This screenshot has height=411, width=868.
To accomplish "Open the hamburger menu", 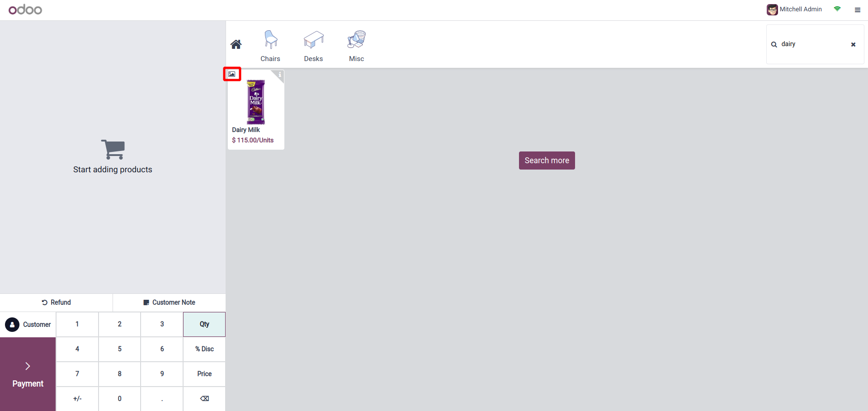I will coord(858,9).
